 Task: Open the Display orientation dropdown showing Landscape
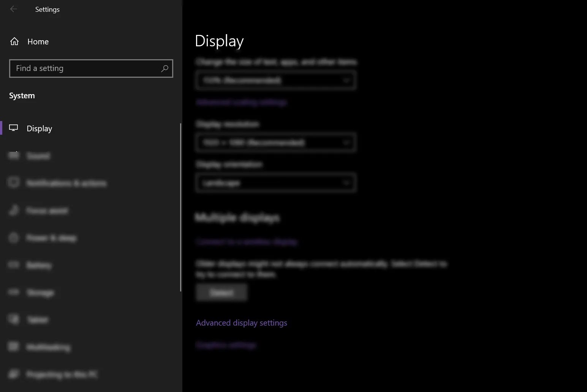click(x=275, y=183)
